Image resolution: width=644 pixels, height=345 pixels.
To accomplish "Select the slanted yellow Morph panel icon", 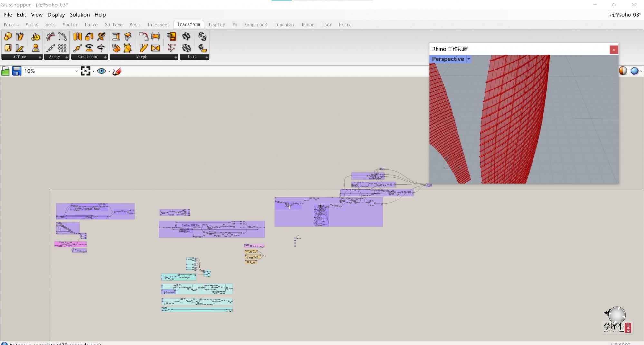I will pyautogui.click(x=143, y=48).
